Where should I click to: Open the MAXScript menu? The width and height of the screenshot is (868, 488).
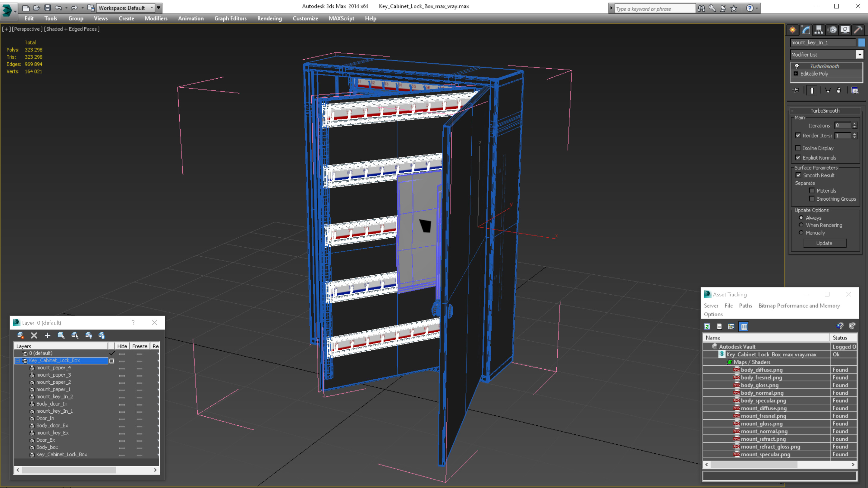tap(341, 18)
